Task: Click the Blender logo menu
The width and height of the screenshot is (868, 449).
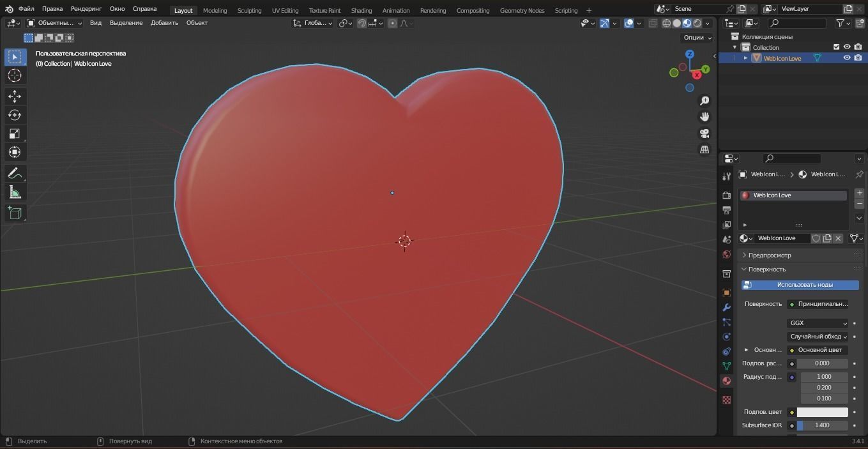Action: [8, 9]
